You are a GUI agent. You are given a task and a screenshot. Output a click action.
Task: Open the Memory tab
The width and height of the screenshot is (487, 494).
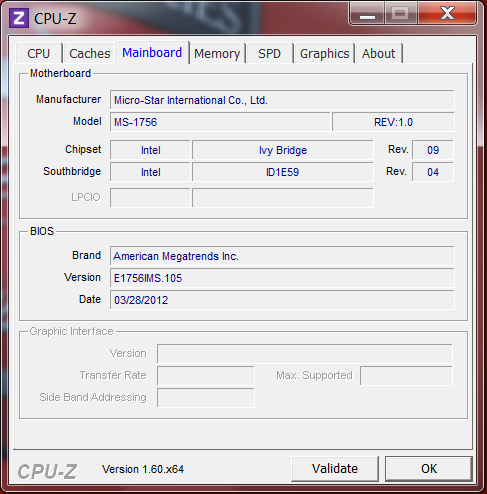pyautogui.click(x=217, y=53)
